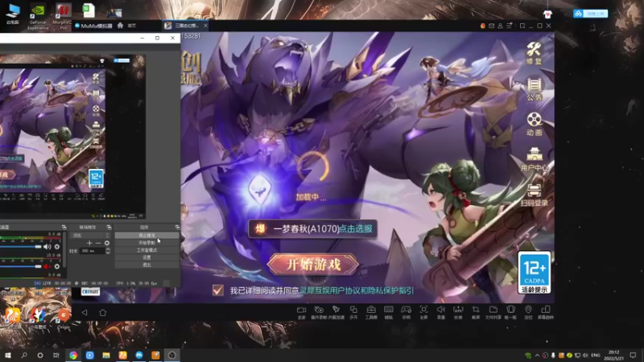
Task: Click the 12+ CADPA age rating badge
Action: tap(534, 272)
